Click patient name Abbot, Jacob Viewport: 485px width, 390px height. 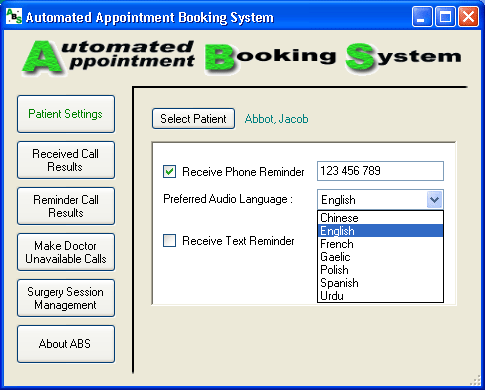(x=276, y=119)
